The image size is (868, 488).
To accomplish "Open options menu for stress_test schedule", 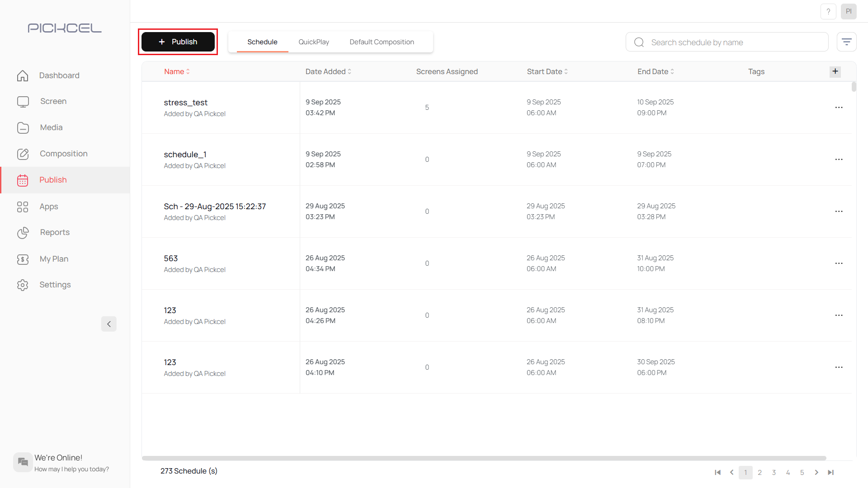I will coord(839,108).
